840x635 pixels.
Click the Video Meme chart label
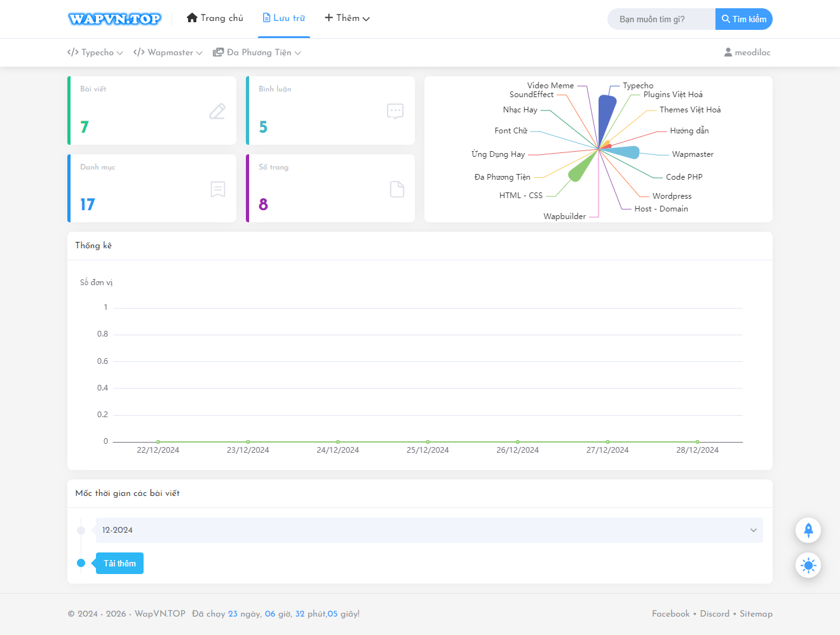(x=550, y=85)
